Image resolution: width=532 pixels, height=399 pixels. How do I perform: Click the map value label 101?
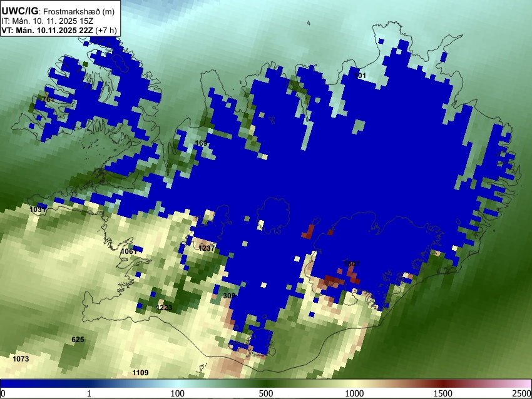click(x=360, y=76)
